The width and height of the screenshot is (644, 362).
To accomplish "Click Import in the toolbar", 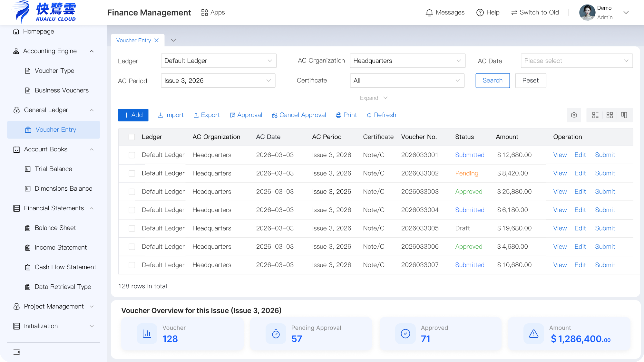I will point(171,115).
